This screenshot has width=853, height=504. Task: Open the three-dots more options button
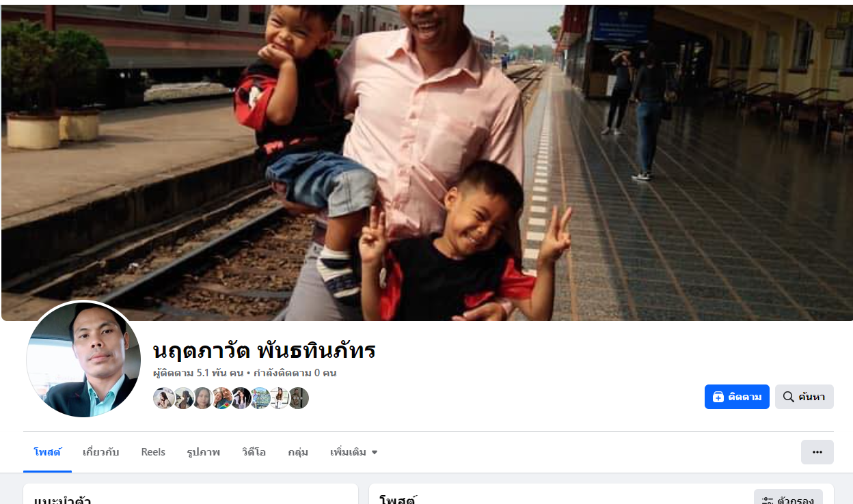pos(817,452)
